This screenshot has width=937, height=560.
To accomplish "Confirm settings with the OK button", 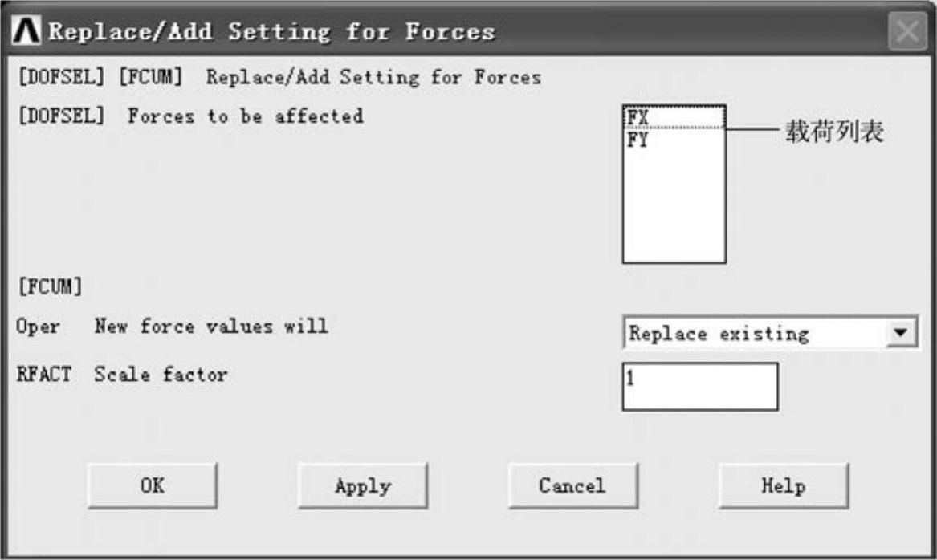I will click(x=153, y=485).
